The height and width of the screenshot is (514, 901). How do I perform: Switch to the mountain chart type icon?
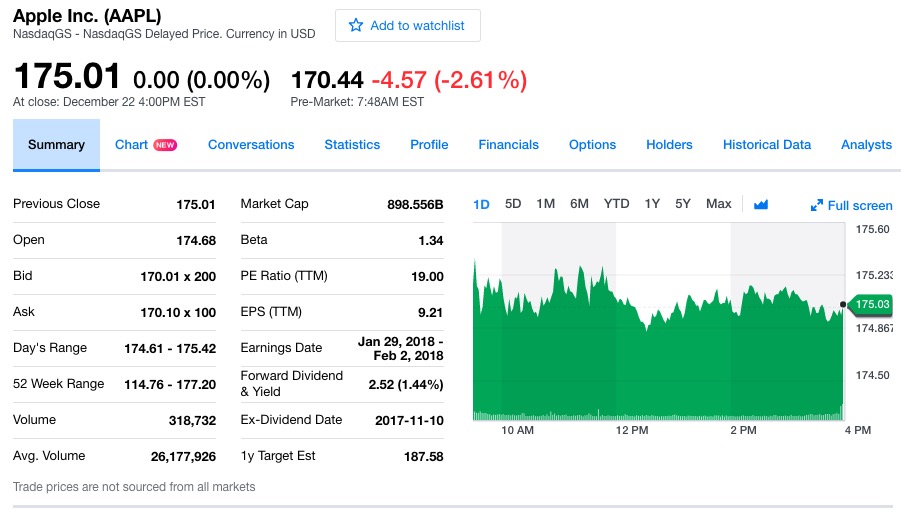point(761,204)
